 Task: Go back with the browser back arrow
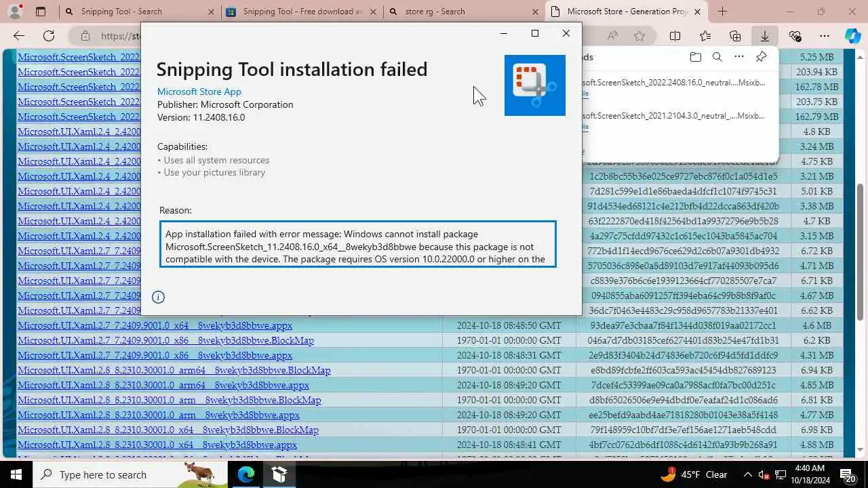[19, 36]
